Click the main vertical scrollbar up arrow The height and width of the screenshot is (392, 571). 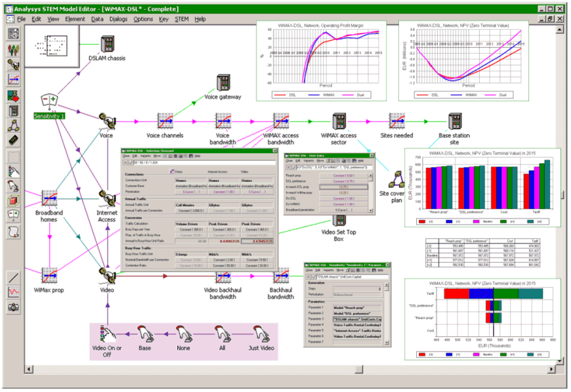560,30
